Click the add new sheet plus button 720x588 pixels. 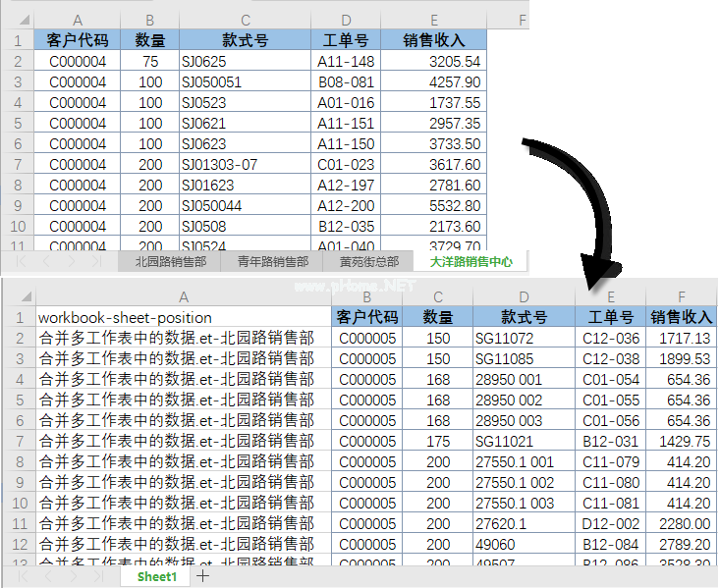[x=203, y=576]
